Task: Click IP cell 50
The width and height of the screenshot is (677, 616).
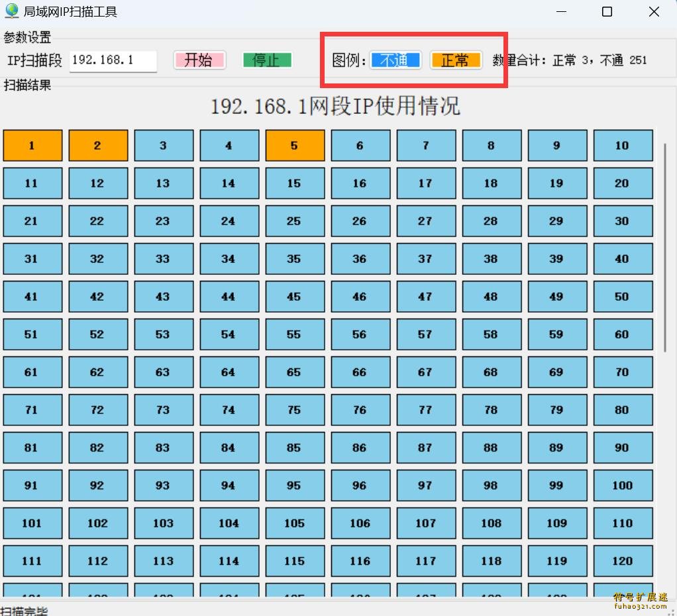Action: (x=623, y=297)
